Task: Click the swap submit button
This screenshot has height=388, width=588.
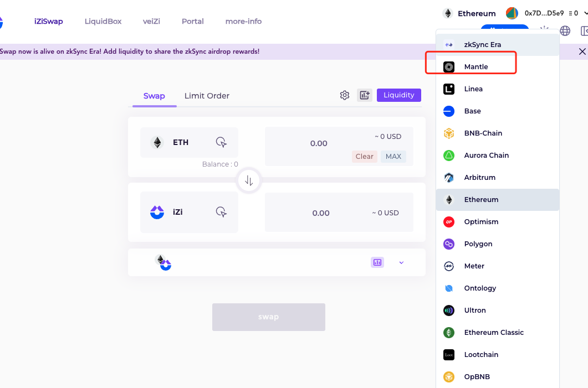Action: [268, 317]
